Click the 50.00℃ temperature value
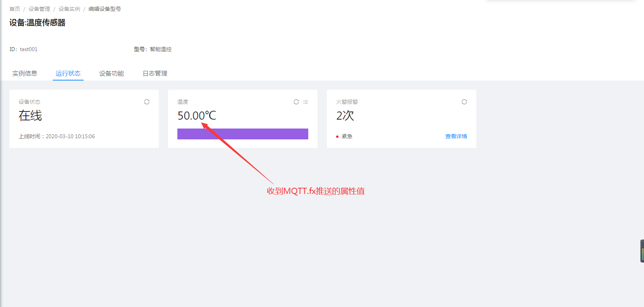Screen dimensions: 644x307 [197, 116]
